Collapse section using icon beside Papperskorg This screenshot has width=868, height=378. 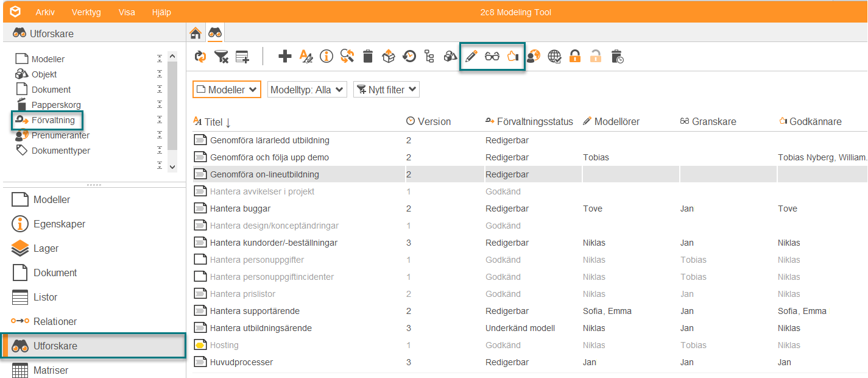click(159, 104)
